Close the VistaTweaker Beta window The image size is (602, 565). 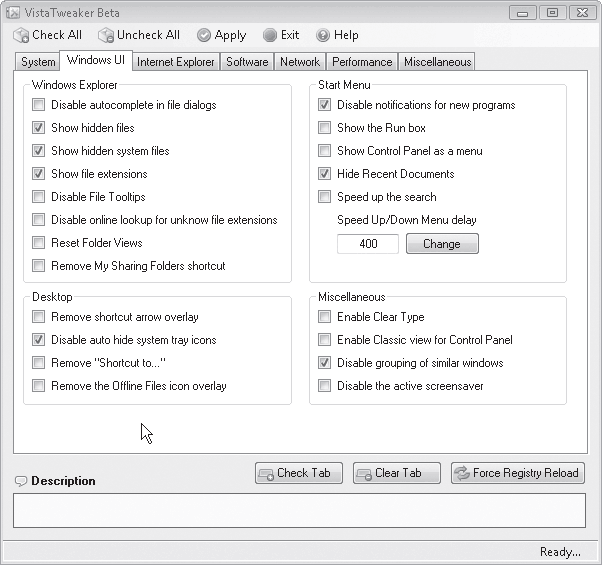click(582, 13)
